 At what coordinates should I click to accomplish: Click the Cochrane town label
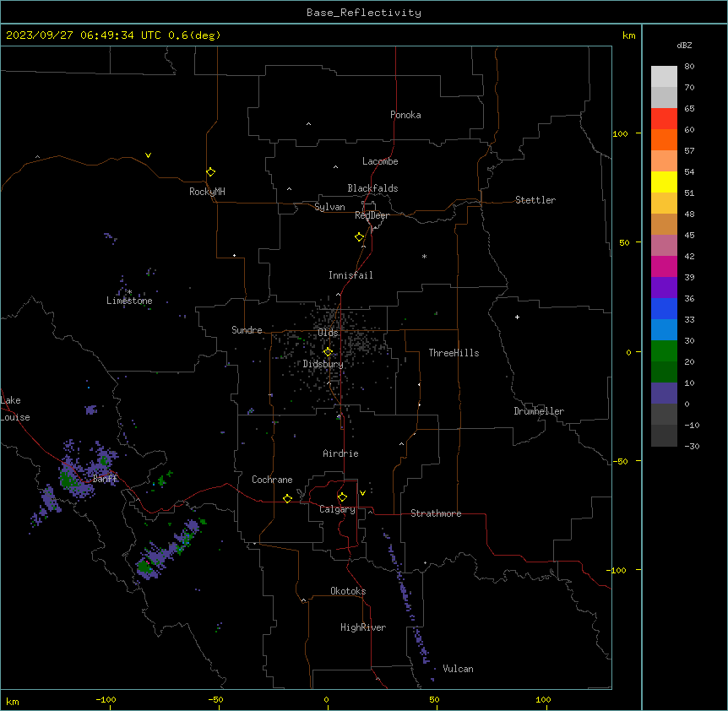pyautogui.click(x=272, y=480)
